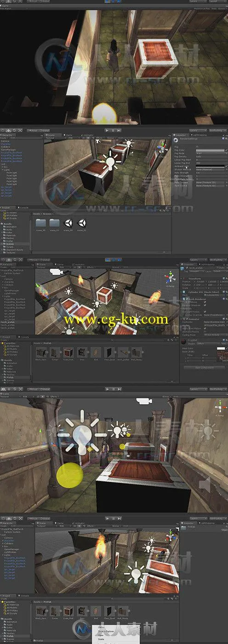This screenshot has width=228, height=644.
Task: Select the scene_00 Unity scene file
Action: 68,222
